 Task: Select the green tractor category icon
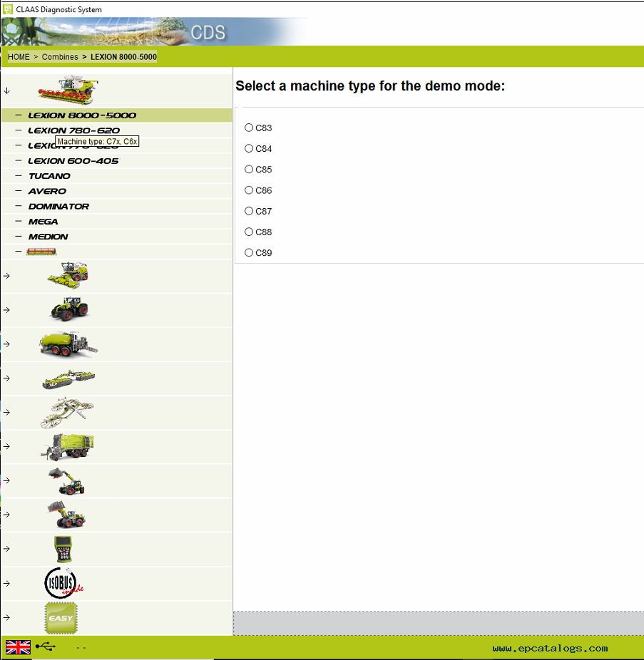[x=68, y=309]
